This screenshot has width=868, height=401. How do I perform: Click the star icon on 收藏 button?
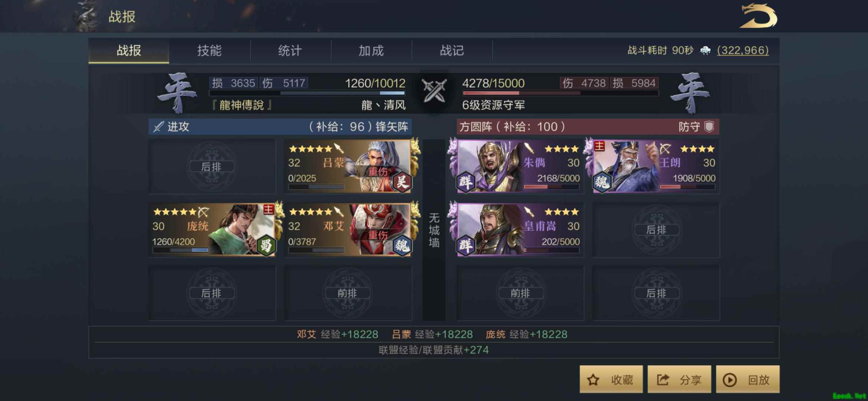(593, 380)
